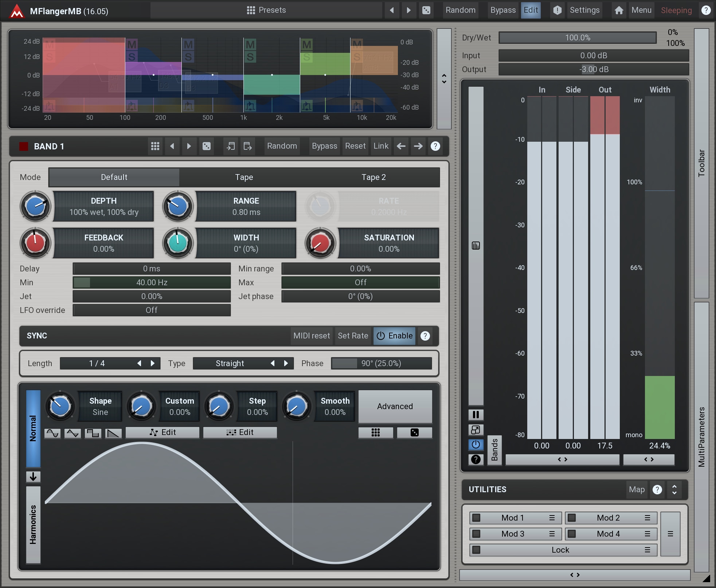Toggle the meters power button
This screenshot has width=716, height=588.
pyautogui.click(x=476, y=444)
